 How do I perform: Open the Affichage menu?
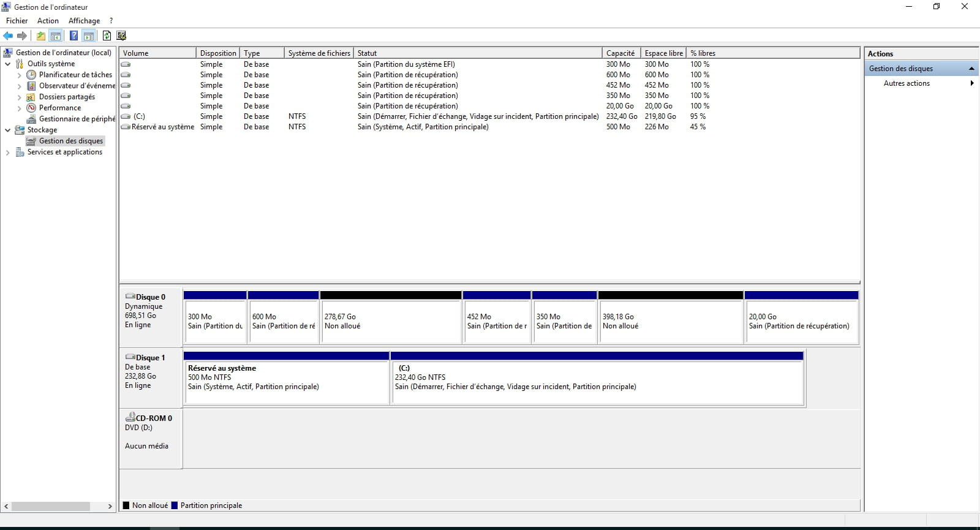click(x=84, y=21)
